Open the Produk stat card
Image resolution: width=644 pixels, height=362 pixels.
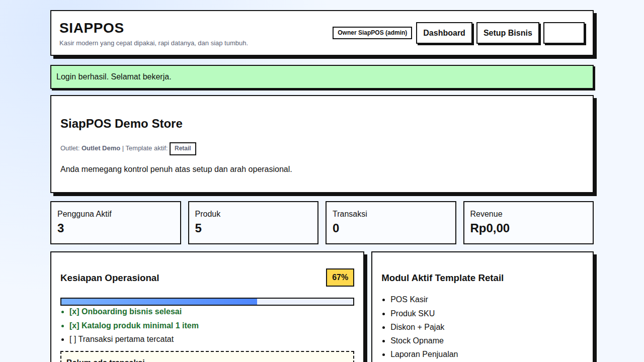(x=253, y=223)
